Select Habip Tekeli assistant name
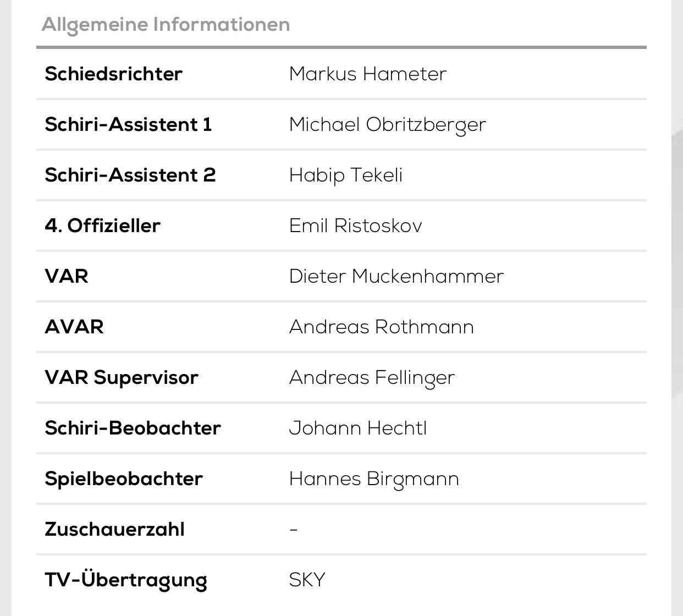Screen dimensions: 683x616 (x=346, y=175)
